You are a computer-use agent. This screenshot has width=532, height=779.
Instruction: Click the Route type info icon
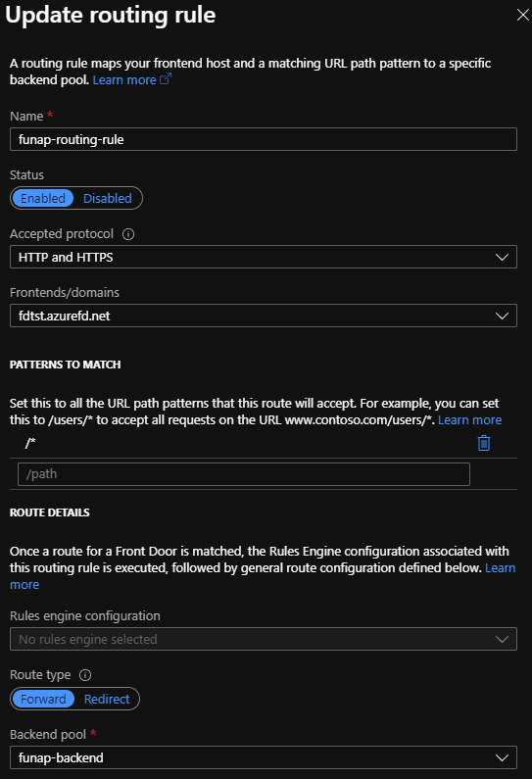click(85, 675)
